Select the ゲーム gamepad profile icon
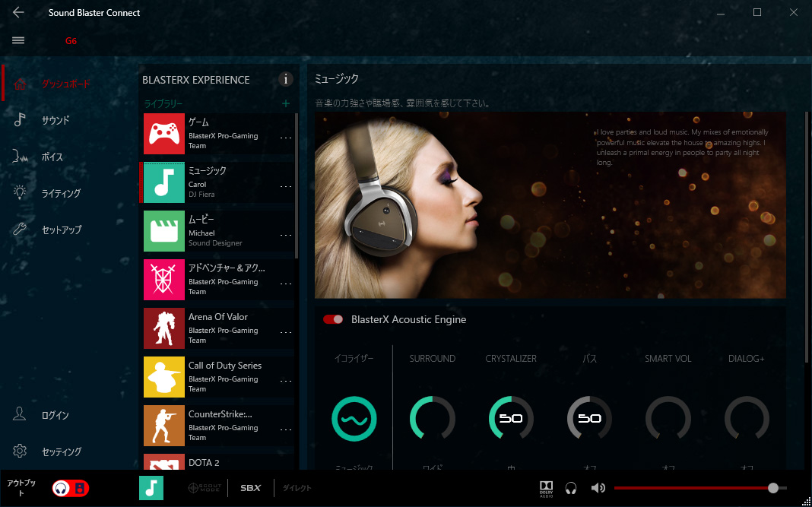812x507 pixels. [164, 134]
